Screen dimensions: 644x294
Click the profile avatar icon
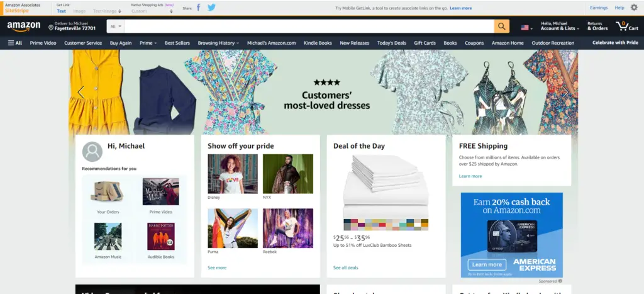pos(92,152)
